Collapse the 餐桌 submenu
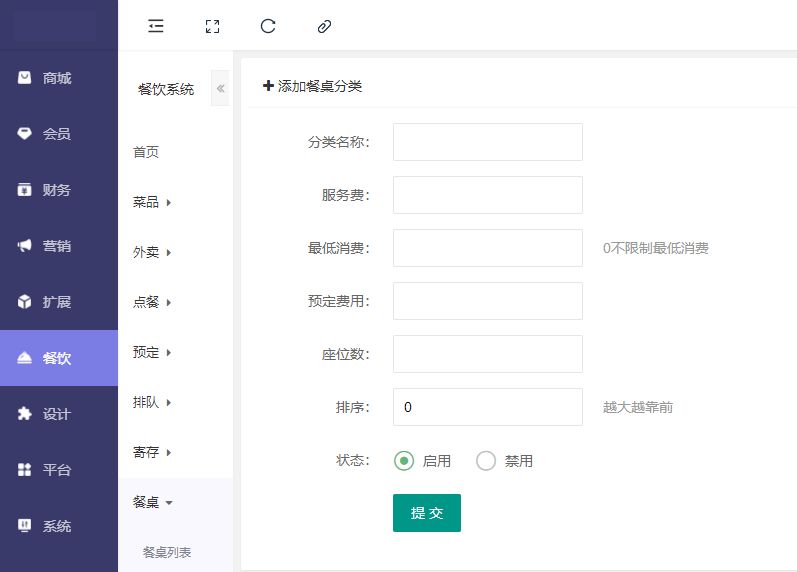The image size is (797, 572). pyautogui.click(x=152, y=502)
